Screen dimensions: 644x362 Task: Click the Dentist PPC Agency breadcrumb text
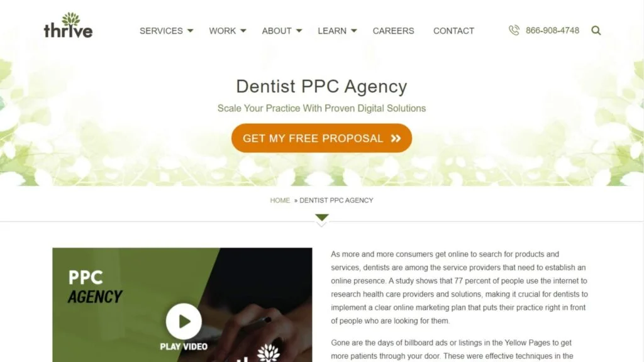(x=336, y=200)
